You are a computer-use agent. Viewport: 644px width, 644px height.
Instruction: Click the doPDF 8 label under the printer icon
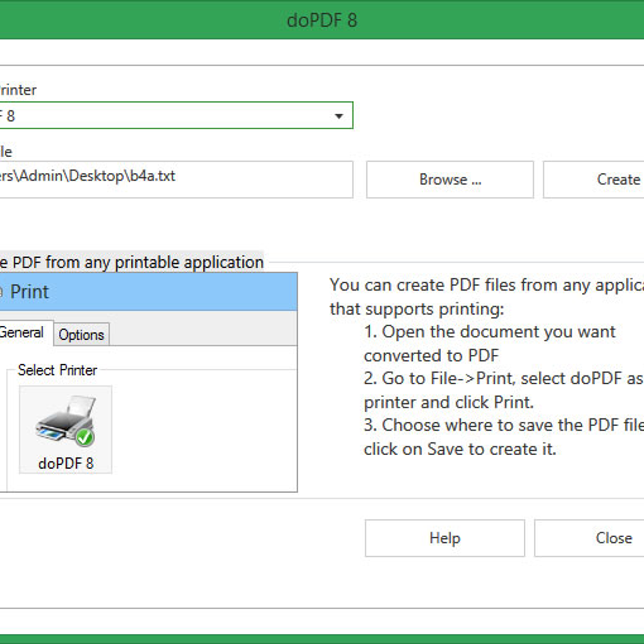pyautogui.click(x=65, y=463)
